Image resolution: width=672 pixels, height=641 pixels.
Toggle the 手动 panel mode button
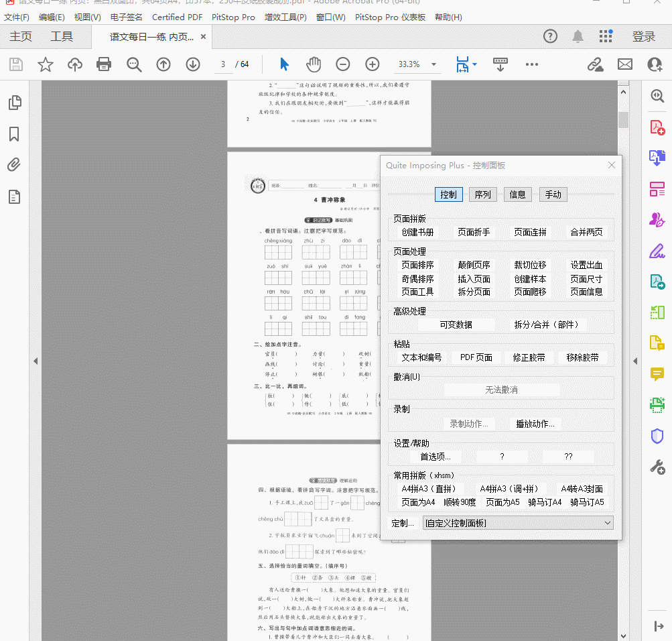point(553,194)
